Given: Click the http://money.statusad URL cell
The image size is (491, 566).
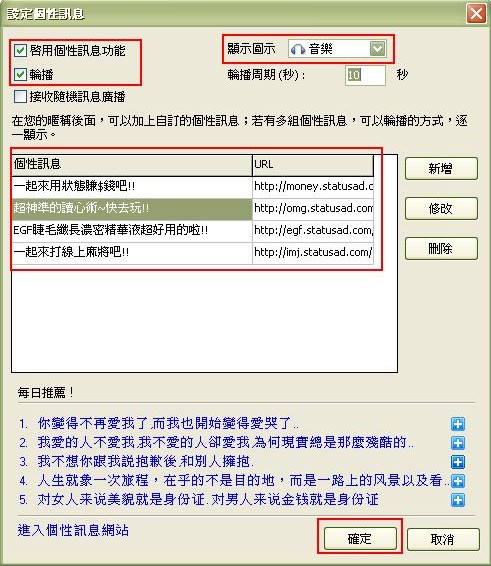Looking at the screenshot, I should pyautogui.click(x=313, y=187).
